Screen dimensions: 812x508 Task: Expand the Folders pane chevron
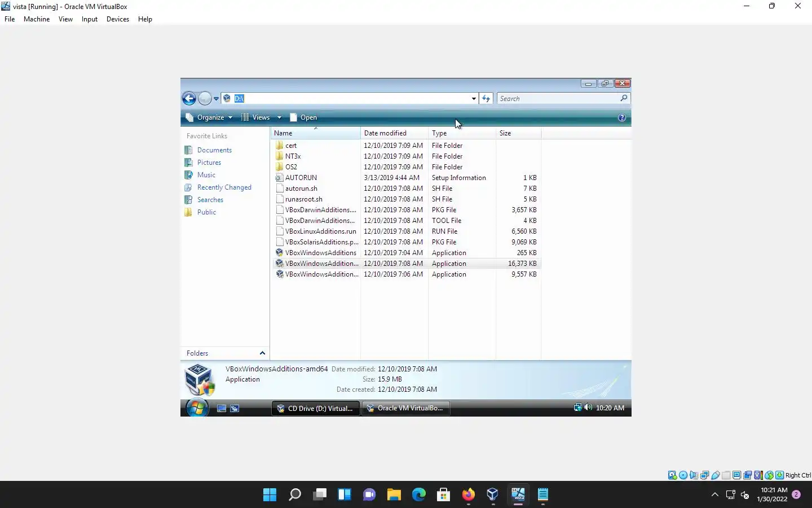pos(262,353)
